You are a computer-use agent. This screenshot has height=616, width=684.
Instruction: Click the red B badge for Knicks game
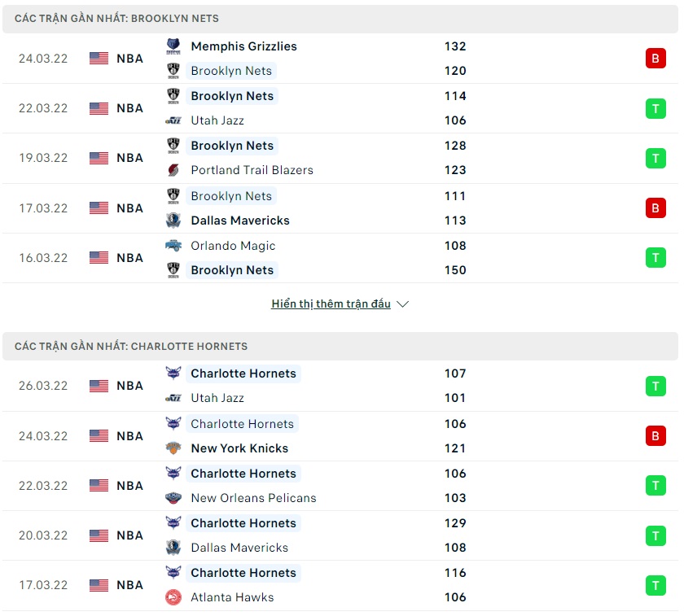(655, 436)
